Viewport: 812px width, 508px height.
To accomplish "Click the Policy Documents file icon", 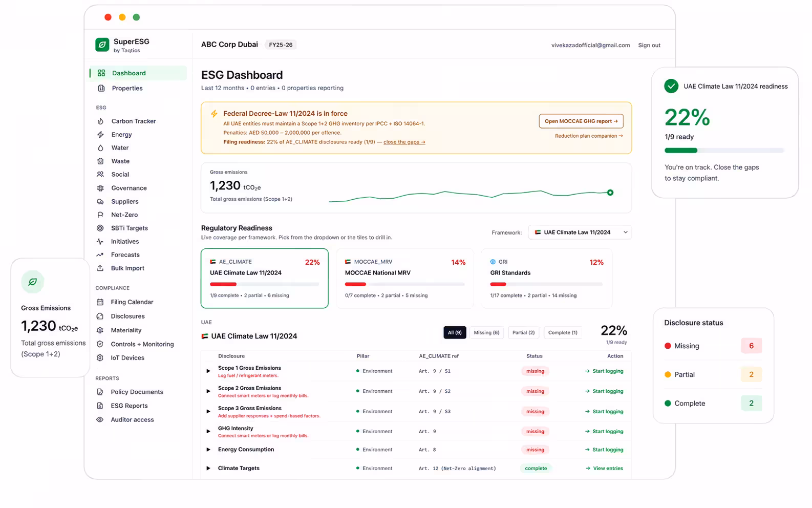I will point(100,392).
